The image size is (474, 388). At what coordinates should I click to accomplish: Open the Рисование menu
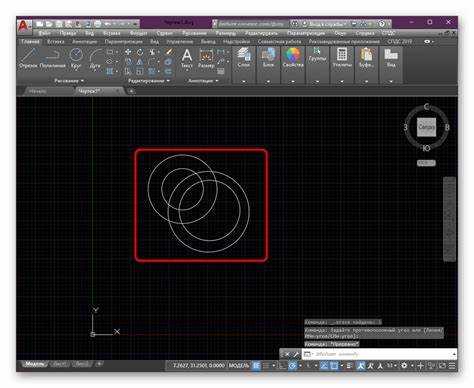194,33
